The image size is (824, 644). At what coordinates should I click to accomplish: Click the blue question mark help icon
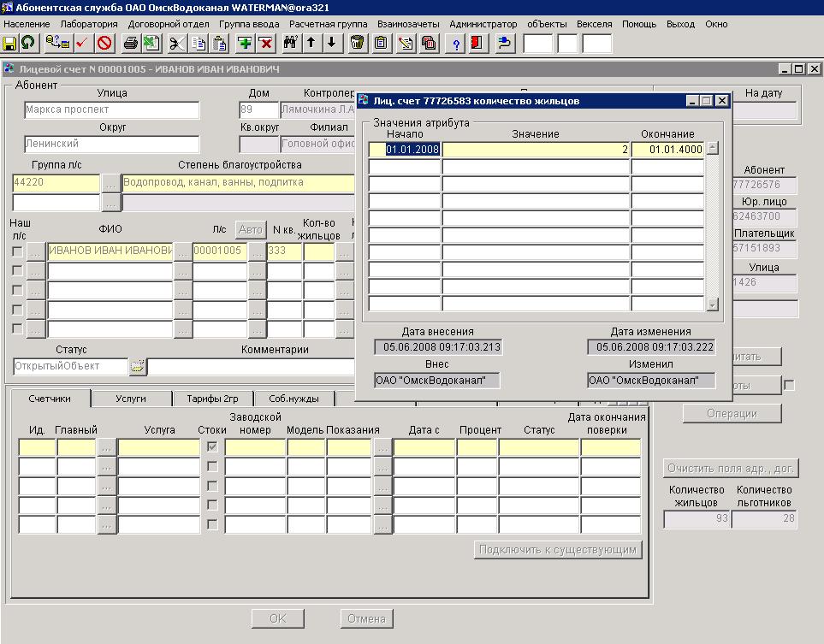tap(456, 42)
